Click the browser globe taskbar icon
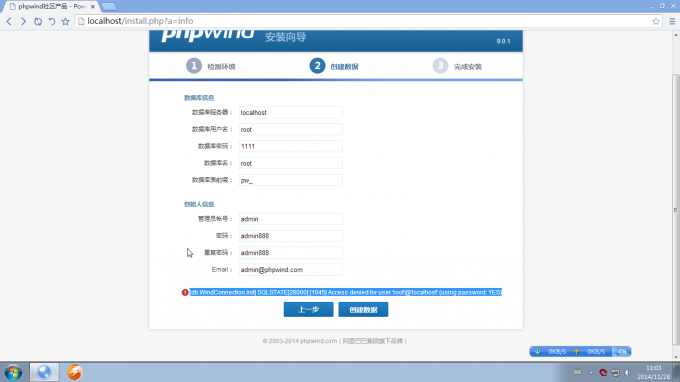680x382 pixels. point(44,372)
